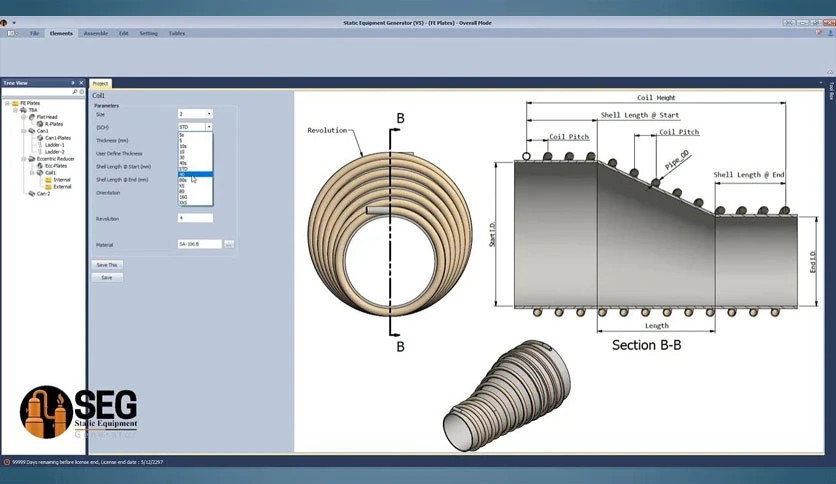This screenshot has width=836, height=484.
Task: Select the Can-2 icon in tree
Action: pos(32,193)
